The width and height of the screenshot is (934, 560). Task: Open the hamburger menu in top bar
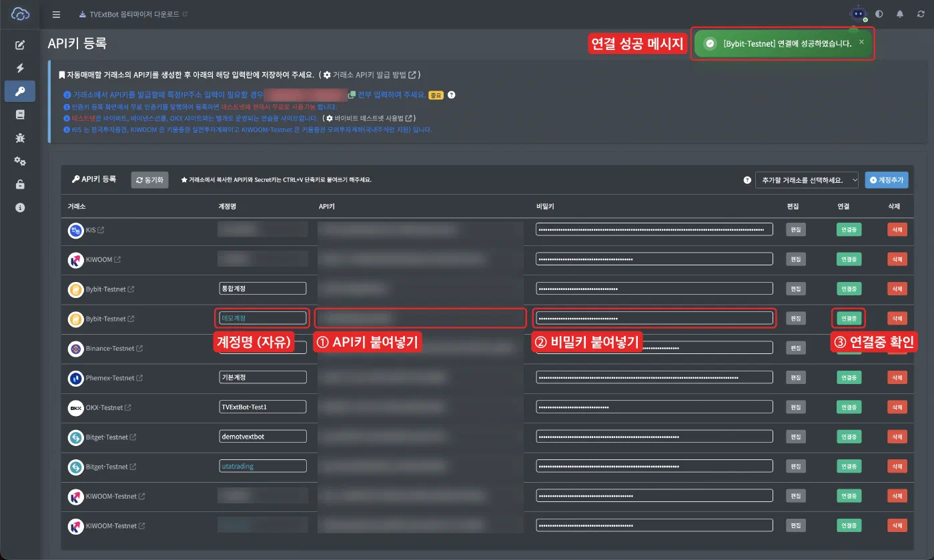(x=56, y=14)
